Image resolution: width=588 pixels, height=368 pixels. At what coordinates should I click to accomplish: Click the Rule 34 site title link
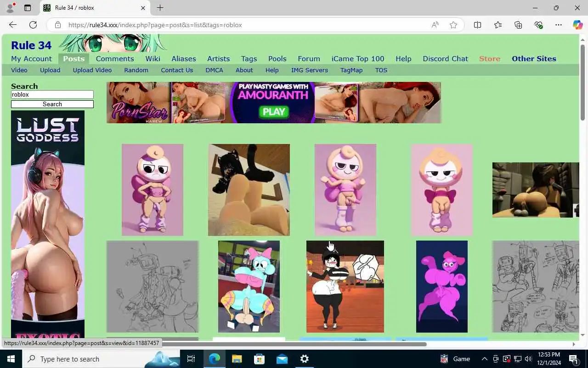(31, 45)
